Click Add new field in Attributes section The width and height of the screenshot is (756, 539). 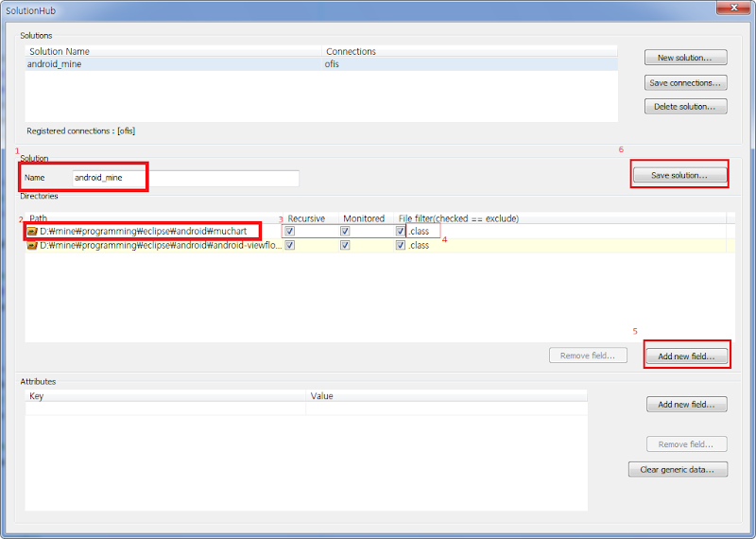tap(687, 405)
